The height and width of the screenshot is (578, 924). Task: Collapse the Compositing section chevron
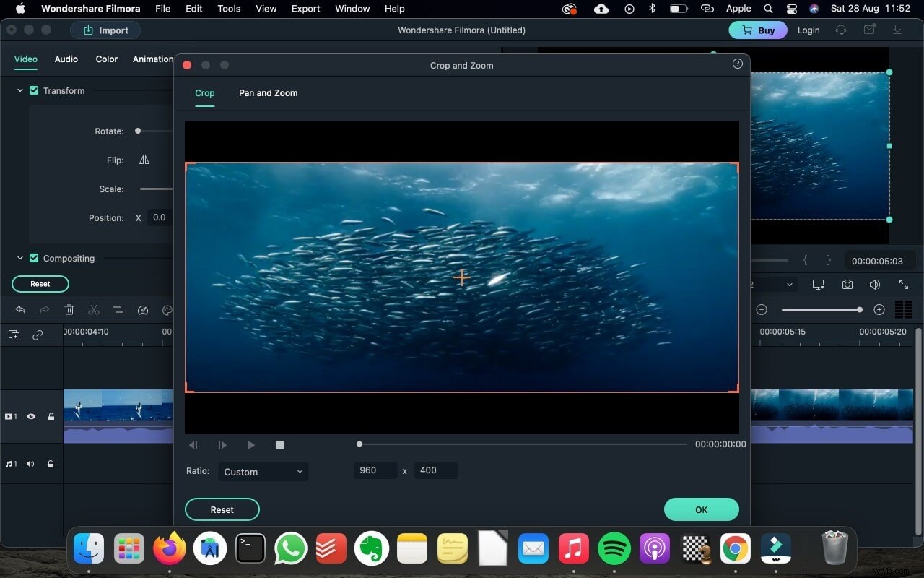coord(19,258)
